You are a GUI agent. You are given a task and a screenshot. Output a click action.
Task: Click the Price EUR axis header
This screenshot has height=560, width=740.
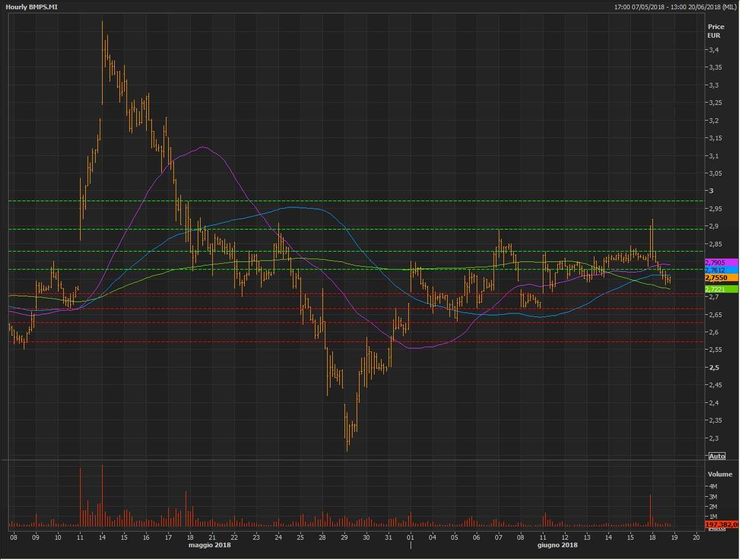coord(716,31)
